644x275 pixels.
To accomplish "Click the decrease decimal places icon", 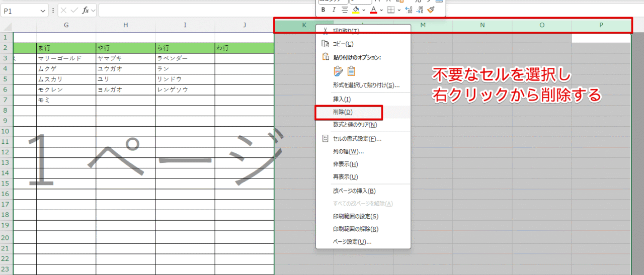I will tap(420, 10).
